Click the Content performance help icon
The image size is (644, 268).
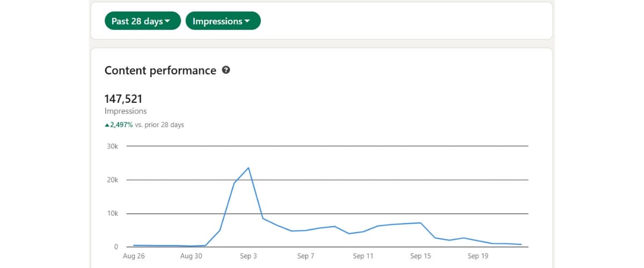click(226, 70)
